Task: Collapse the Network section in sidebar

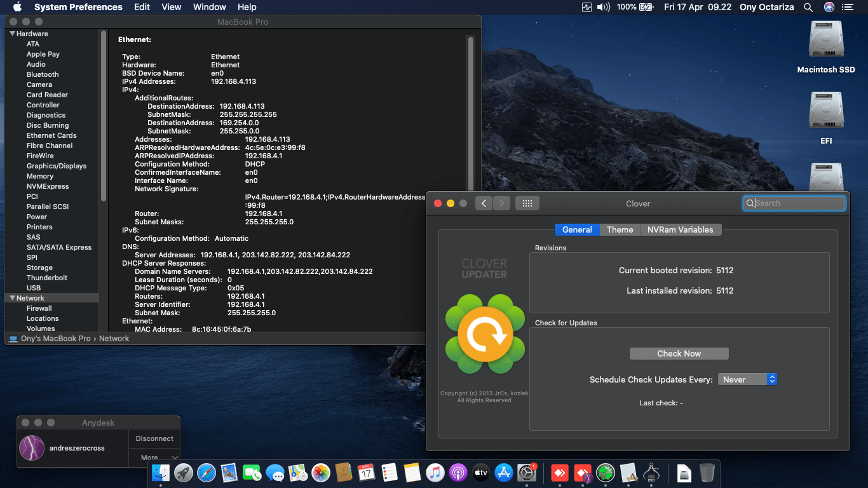Action: (12, 298)
